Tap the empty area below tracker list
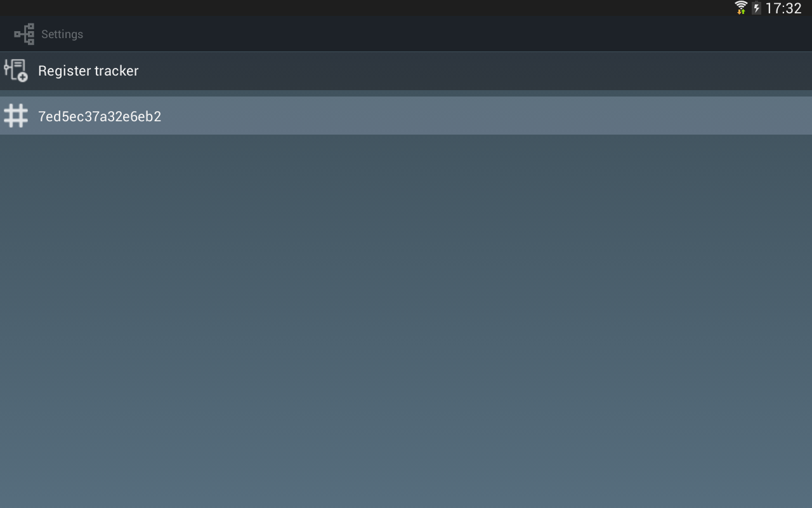This screenshot has height=508, width=812. (x=406, y=321)
